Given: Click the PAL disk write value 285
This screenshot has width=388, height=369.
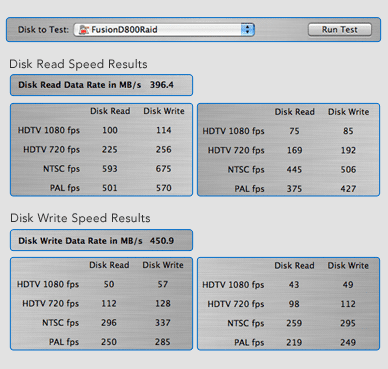Looking at the screenshot, I should pos(163,342).
